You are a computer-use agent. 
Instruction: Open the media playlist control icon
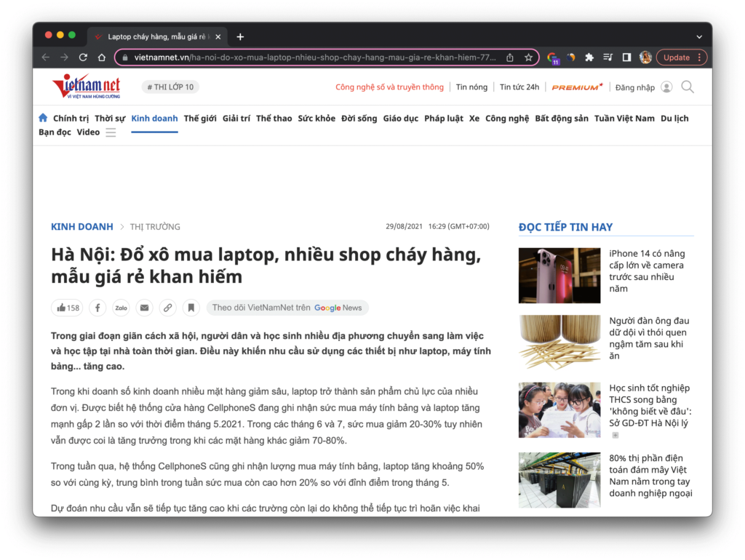(x=607, y=57)
